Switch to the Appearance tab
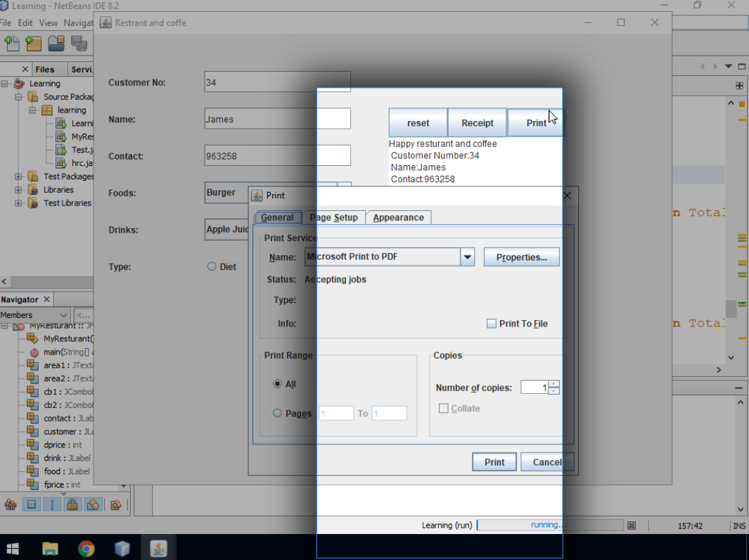This screenshot has height=560, width=749. [x=398, y=217]
